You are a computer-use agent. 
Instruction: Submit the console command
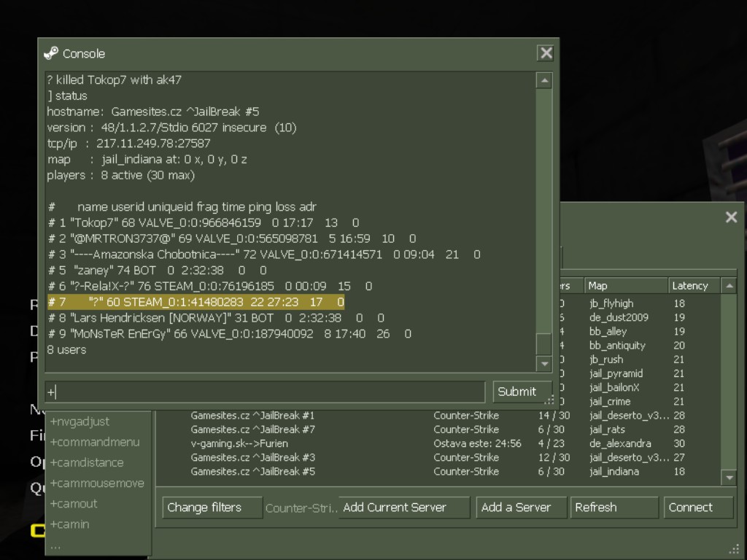coord(522,392)
